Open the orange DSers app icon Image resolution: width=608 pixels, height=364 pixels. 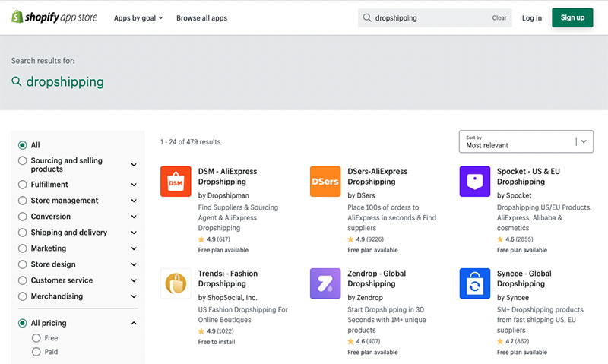(325, 182)
